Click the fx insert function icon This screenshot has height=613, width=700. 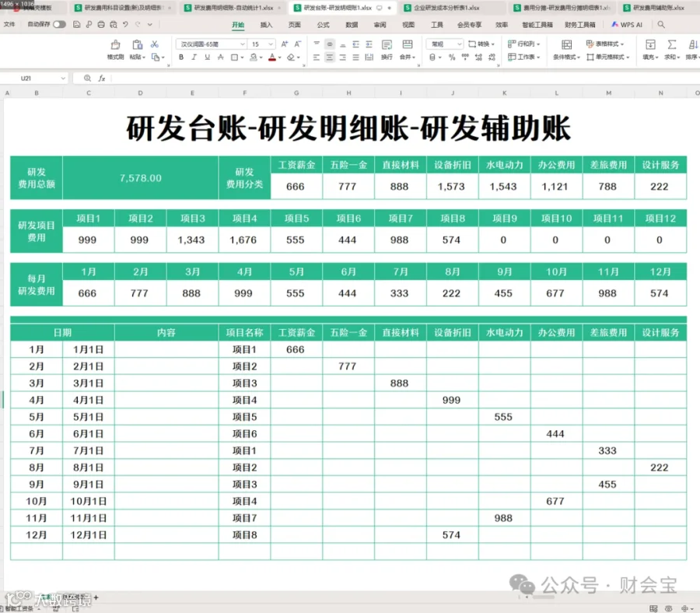[102, 78]
